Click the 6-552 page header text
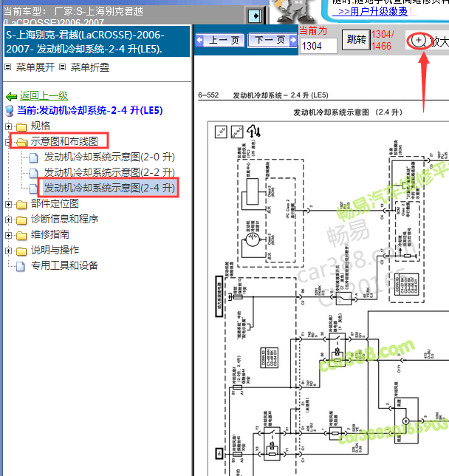This screenshot has height=476, width=449. (x=208, y=95)
